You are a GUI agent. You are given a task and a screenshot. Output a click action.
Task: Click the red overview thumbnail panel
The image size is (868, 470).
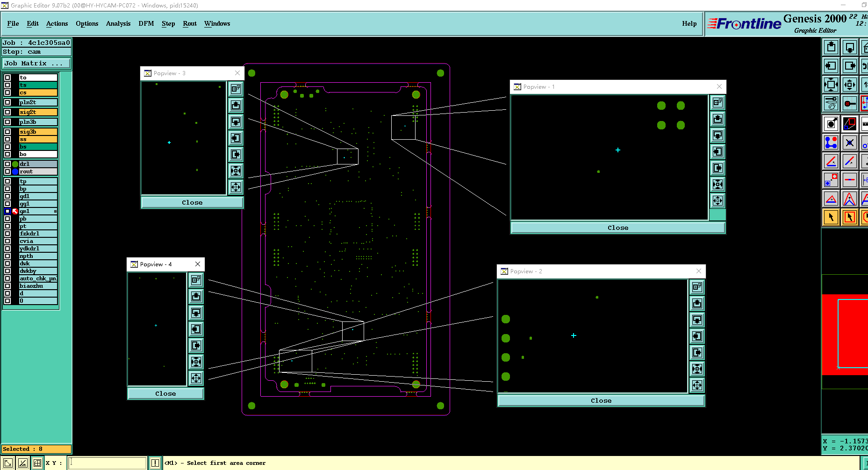pos(845,334)
